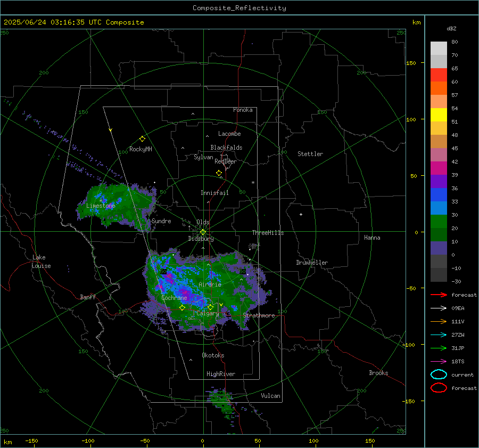The image size is (479, 448).
Task: Click the Strathmore city label
Action: tap(259, 315)
